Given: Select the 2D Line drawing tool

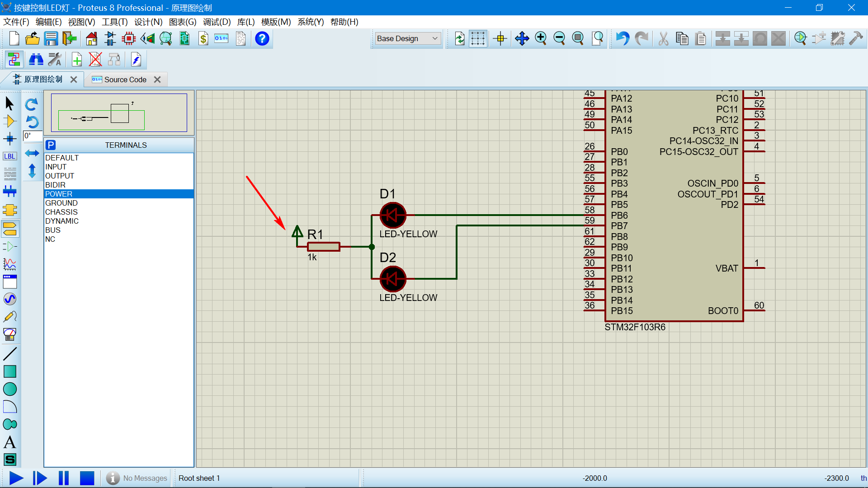Looking at the screenshot, I should (9, 354).
